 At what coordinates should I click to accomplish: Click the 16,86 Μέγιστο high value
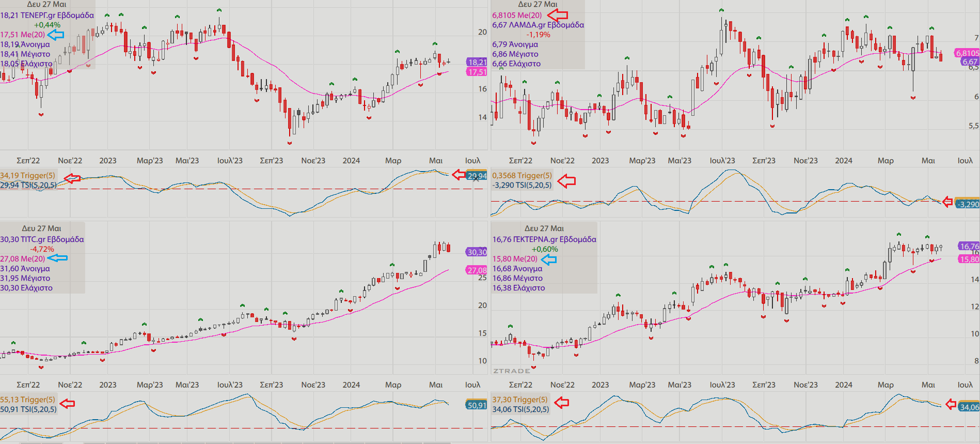coord(517,278)
